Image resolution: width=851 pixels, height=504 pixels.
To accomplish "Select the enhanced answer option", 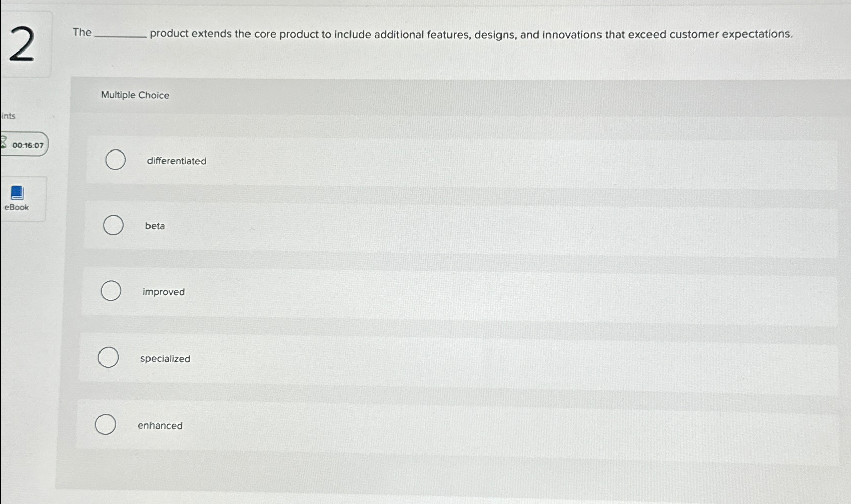I will [x=106, y=424].
